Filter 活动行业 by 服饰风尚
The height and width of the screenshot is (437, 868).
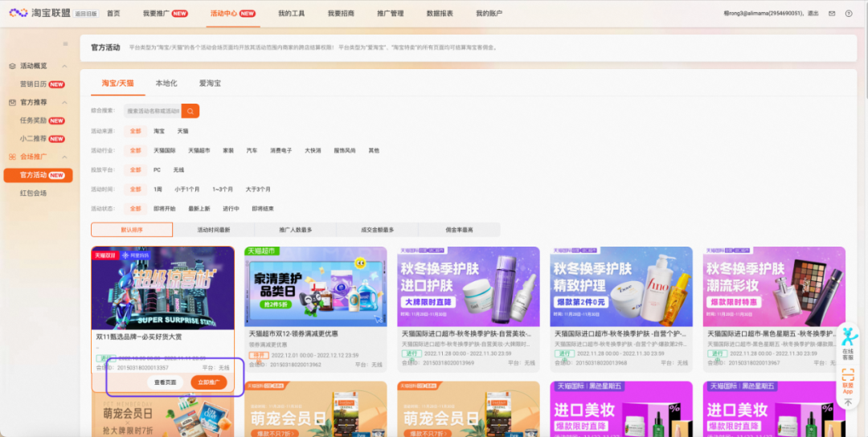345,150
